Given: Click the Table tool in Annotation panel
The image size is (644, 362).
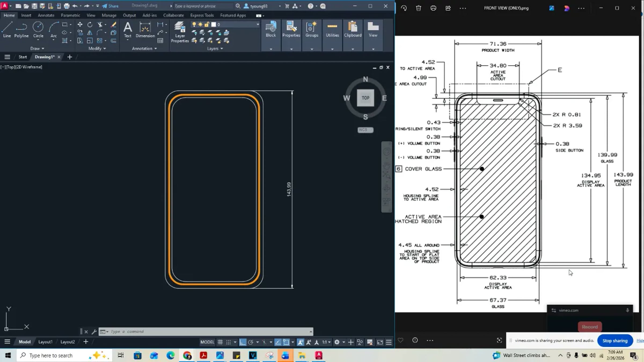Looking at the screenshot, I should (160, 41).
